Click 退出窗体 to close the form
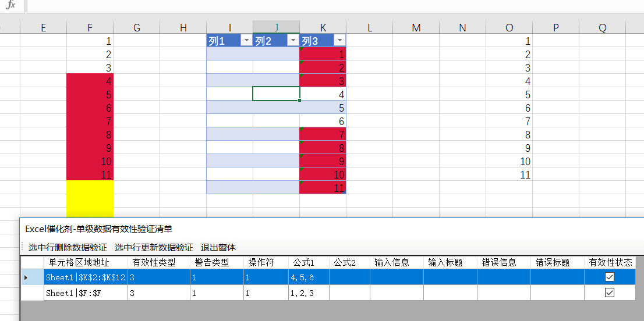The height and width of the screenshot is (321, 644). coord(218,248)
